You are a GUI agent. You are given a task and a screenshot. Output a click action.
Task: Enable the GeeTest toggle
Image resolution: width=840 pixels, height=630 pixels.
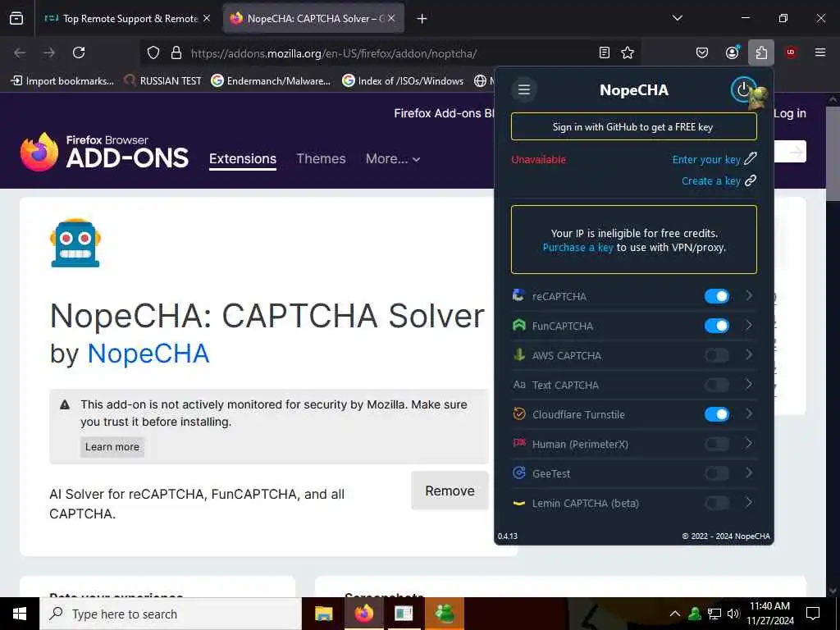pyautogui.click(x=717, y=473)
